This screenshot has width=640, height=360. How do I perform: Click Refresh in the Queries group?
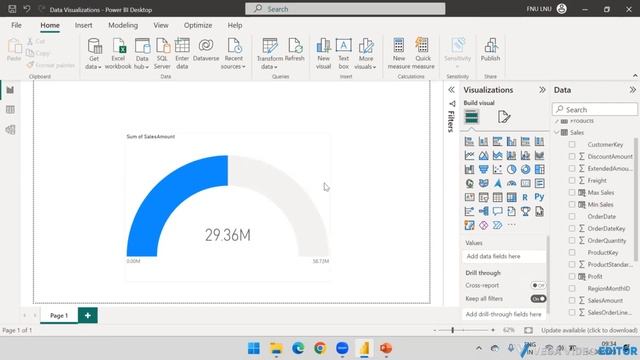[x=295, y=50]
